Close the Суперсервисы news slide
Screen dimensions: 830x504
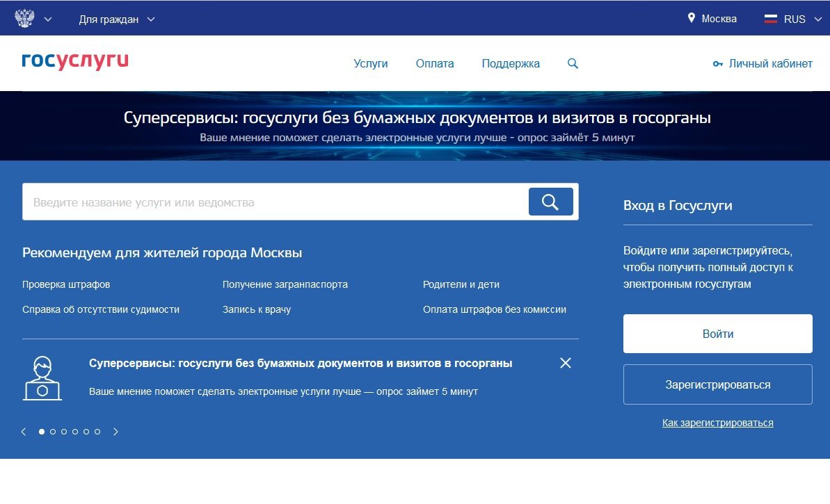(566, 363)
